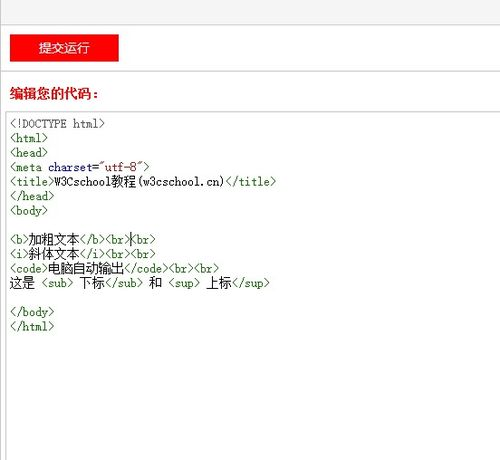Click the meta charset="utf-8" line
The width and height of the screenshot is (500, 460).
tap(80, 167)
